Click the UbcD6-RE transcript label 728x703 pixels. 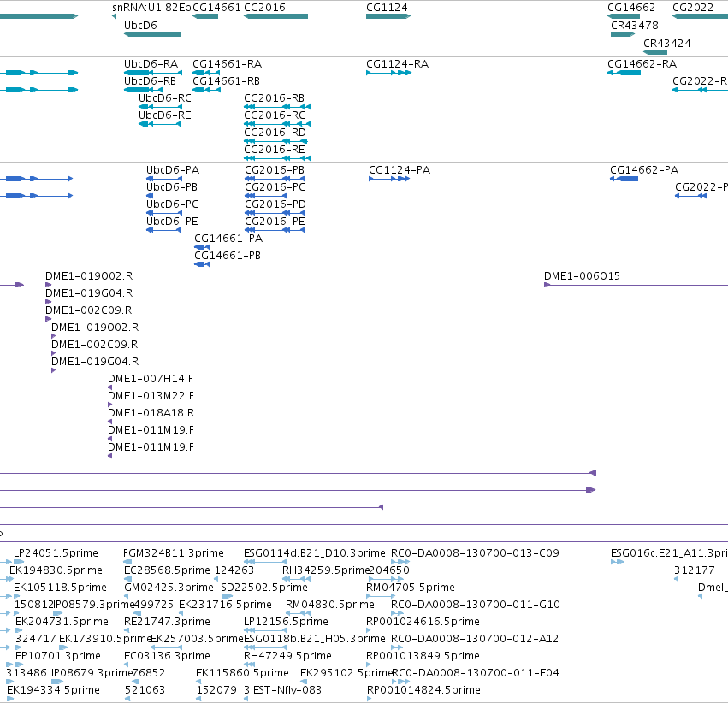[165, 115]
